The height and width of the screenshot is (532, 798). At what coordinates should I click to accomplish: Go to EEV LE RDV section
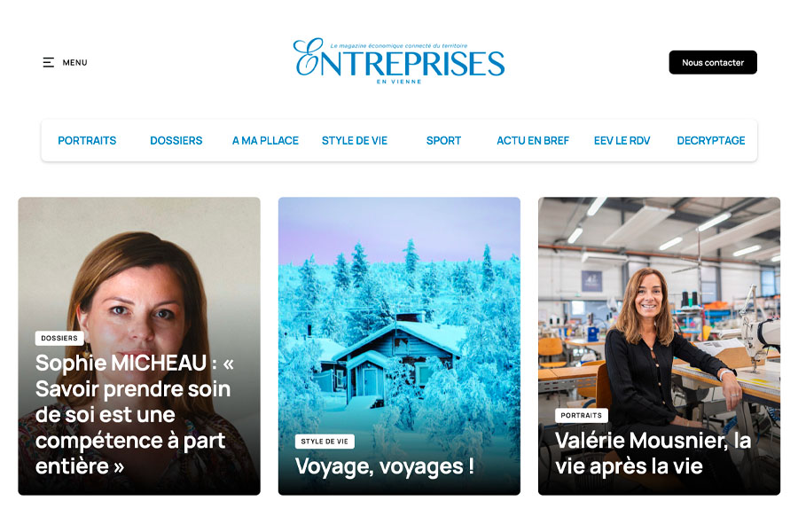tap(622, 140)
